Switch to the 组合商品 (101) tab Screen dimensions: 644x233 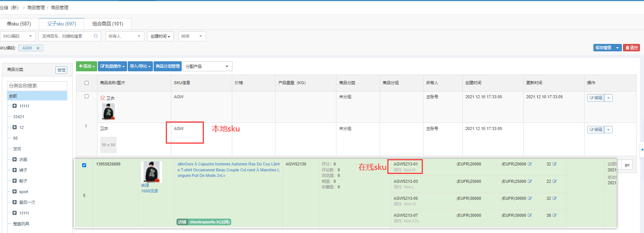point(107,24)
